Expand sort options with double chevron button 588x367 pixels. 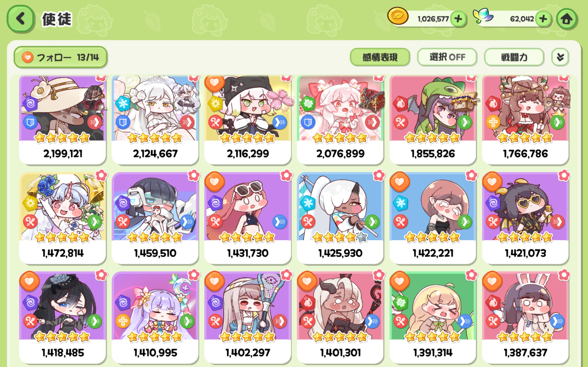point(560,57)
